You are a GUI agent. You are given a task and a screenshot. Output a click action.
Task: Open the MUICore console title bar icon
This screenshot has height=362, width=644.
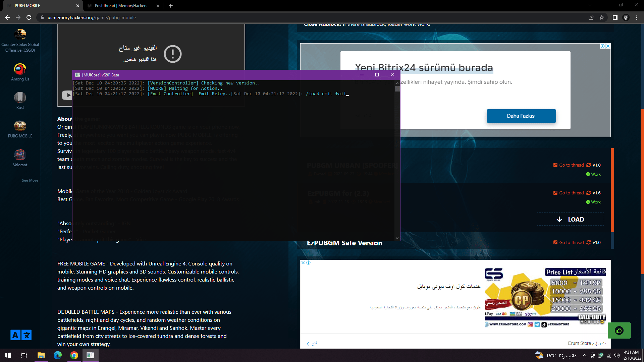click(x=78, y=75)
